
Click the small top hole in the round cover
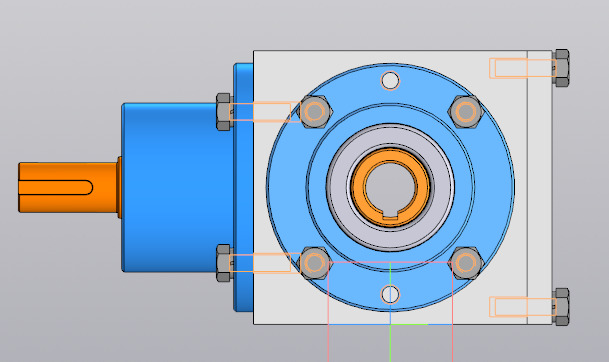click(x=390, y=81)
